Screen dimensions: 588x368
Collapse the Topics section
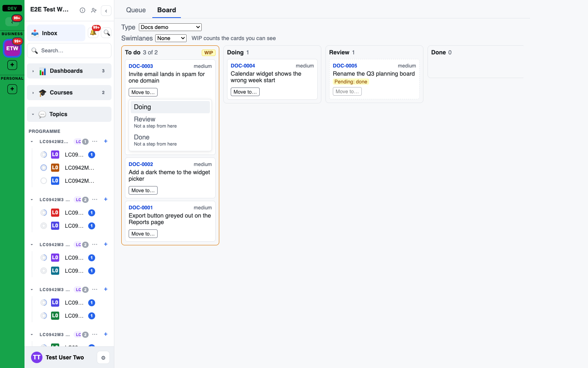(x=69, y=114)
